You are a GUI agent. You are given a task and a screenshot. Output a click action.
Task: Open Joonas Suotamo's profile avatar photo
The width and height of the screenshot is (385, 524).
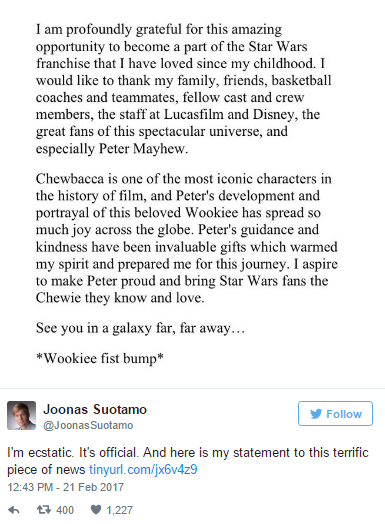(x=21, y=415)
